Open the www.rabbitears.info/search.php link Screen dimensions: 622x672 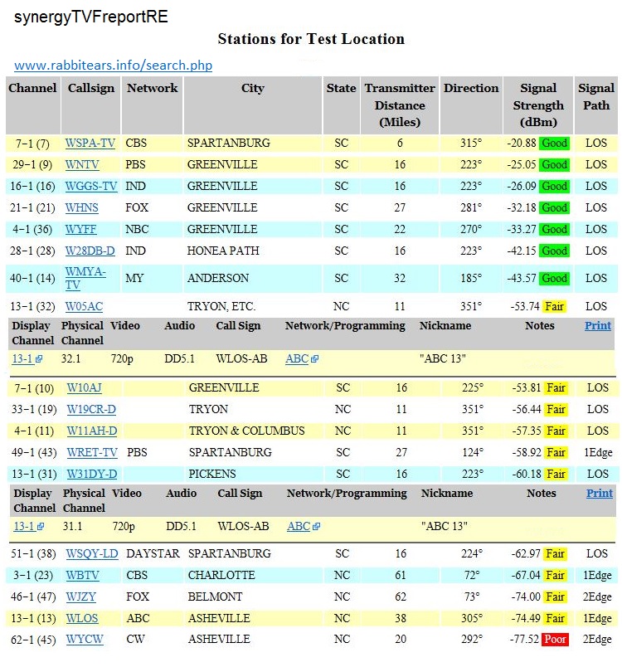(113, 65)
